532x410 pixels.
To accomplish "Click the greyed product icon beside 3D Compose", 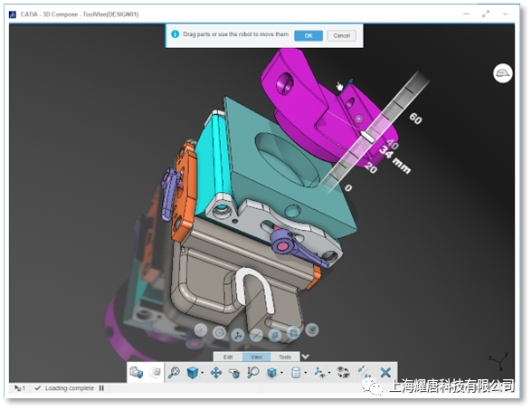I will (x=156, y=372).
